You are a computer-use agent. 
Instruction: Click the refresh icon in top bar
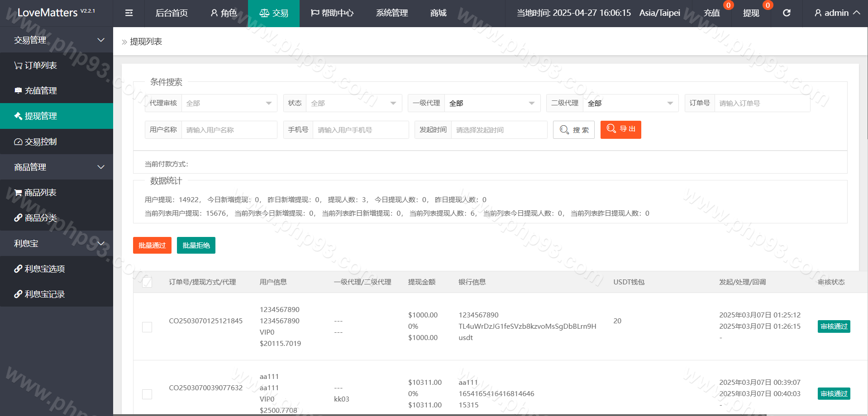pyautogui.click(x=787, y=13)
